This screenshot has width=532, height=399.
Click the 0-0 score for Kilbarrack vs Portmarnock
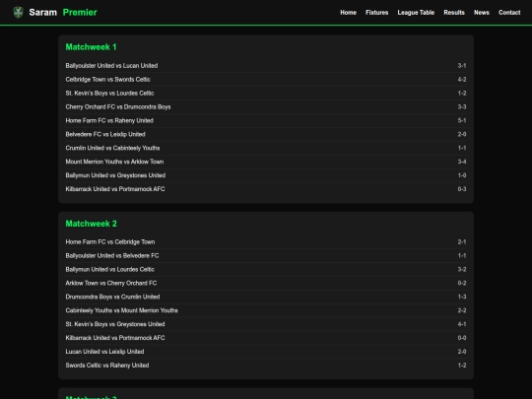[x=462, y=338]
